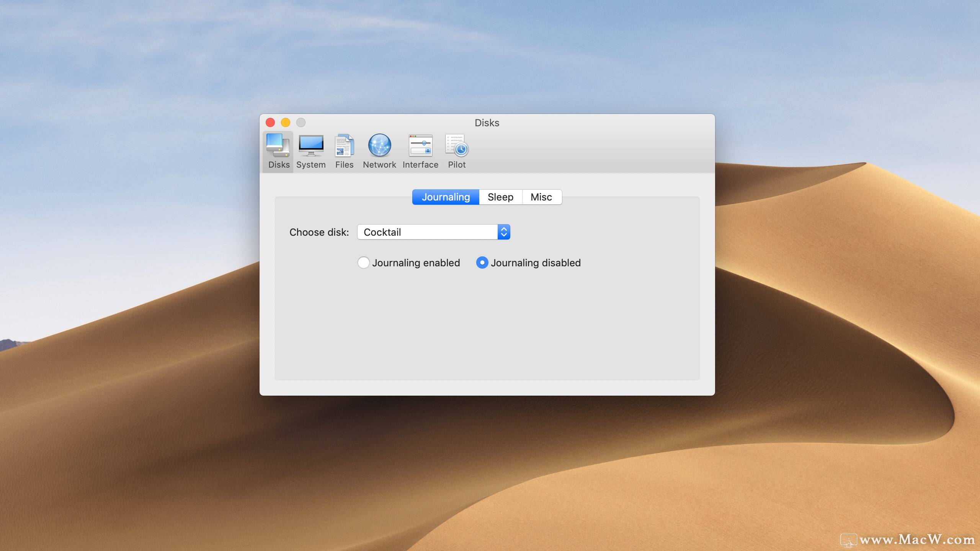The width and height of the screenshot is (980, 551).
Task: Switch to the Misc tab
Action: (541, 197)
